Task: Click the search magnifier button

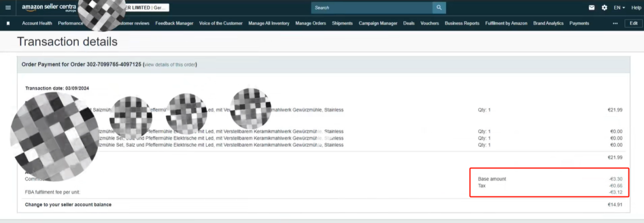Action: [x=439, y=8]
